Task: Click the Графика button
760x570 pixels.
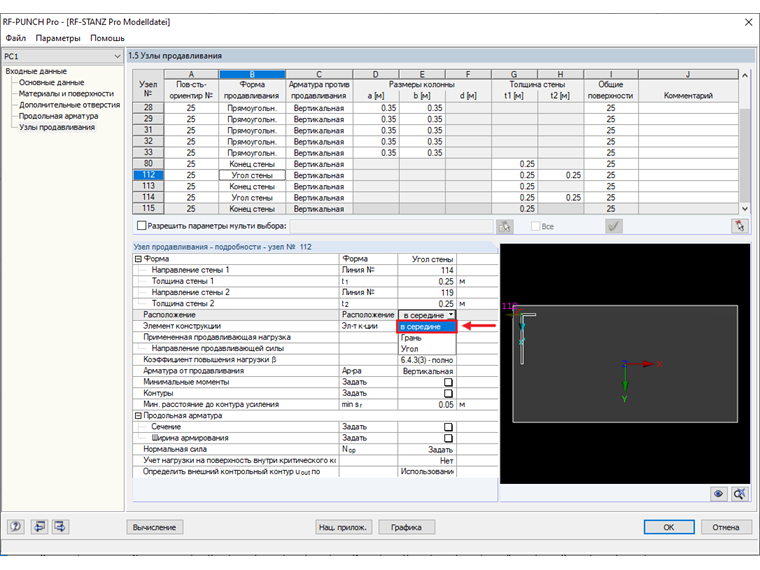Action: point(406,527)
